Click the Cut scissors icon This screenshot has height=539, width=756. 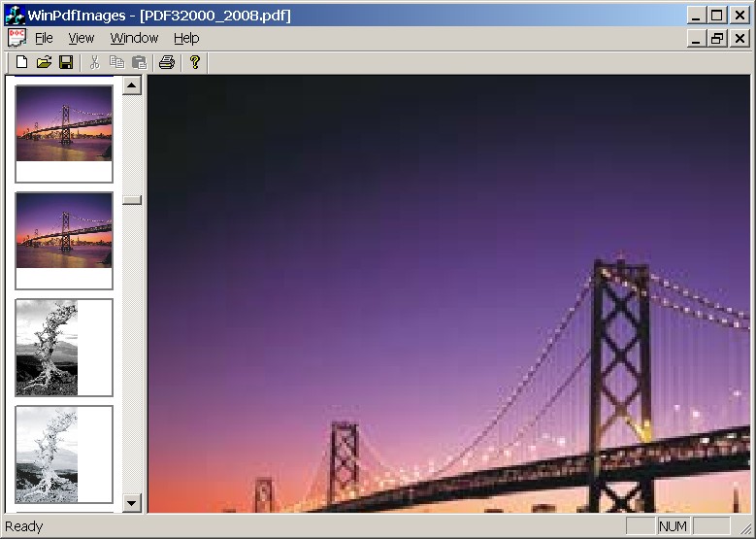click(x=94, y=63)
